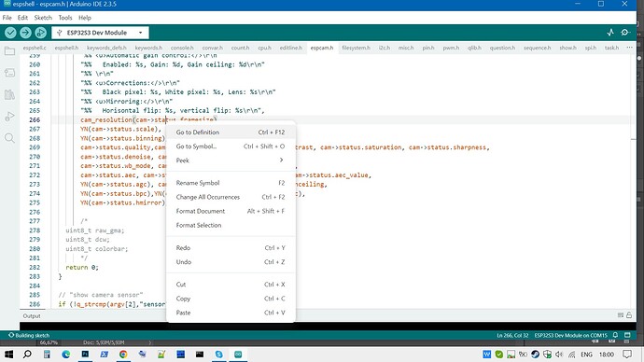Click line number 282 in the gutter

35,267
